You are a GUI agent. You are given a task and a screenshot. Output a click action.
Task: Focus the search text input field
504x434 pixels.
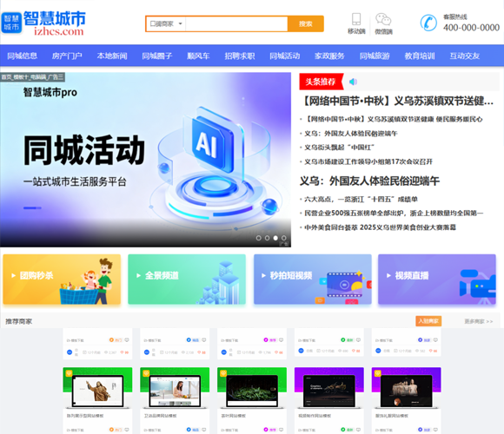coord(236,23)
